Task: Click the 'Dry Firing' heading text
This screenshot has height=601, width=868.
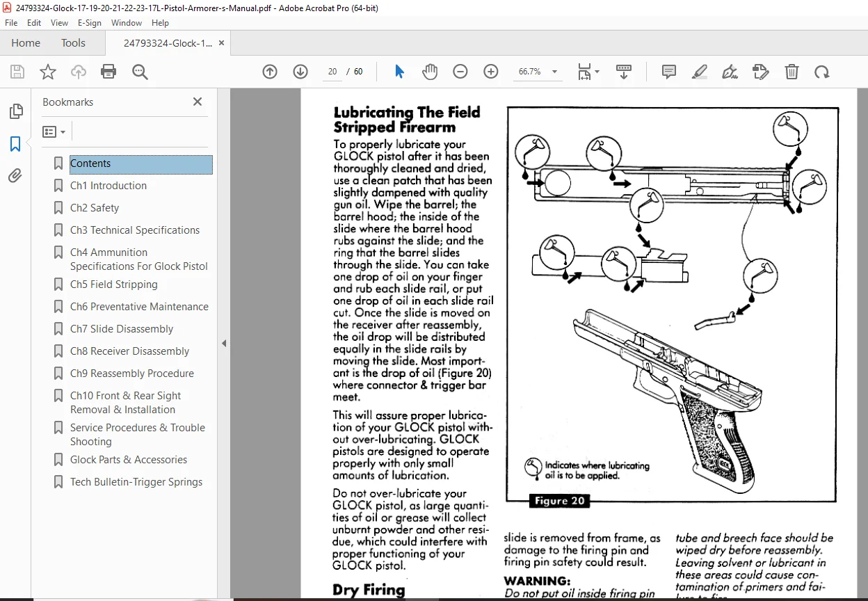Action: (369, 590)
